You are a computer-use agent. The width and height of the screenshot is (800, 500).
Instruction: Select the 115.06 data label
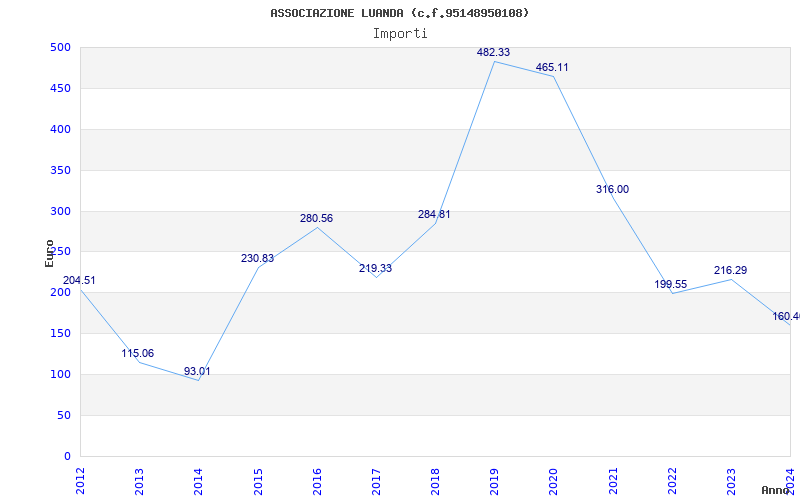pos(138,354)
